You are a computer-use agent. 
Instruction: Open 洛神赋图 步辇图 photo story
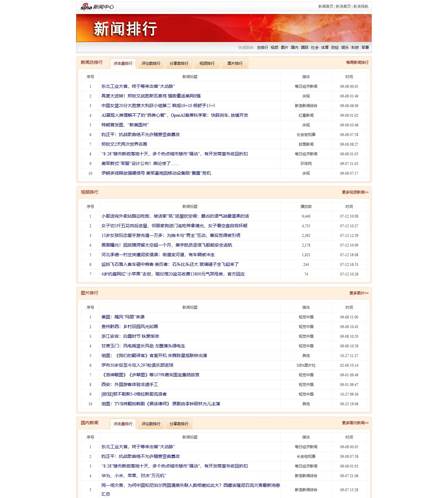pos(151,375)
